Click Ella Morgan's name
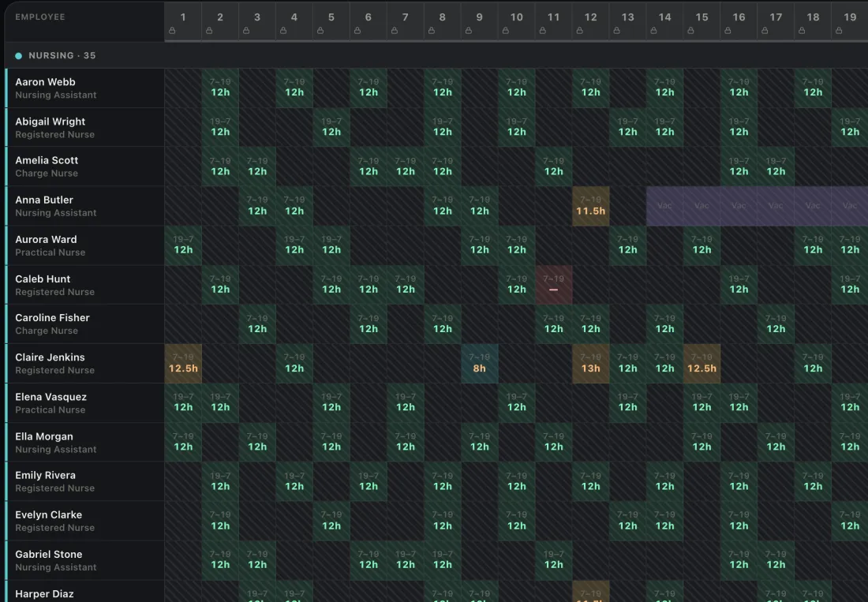The image size is (868, 602). (43, 436)
